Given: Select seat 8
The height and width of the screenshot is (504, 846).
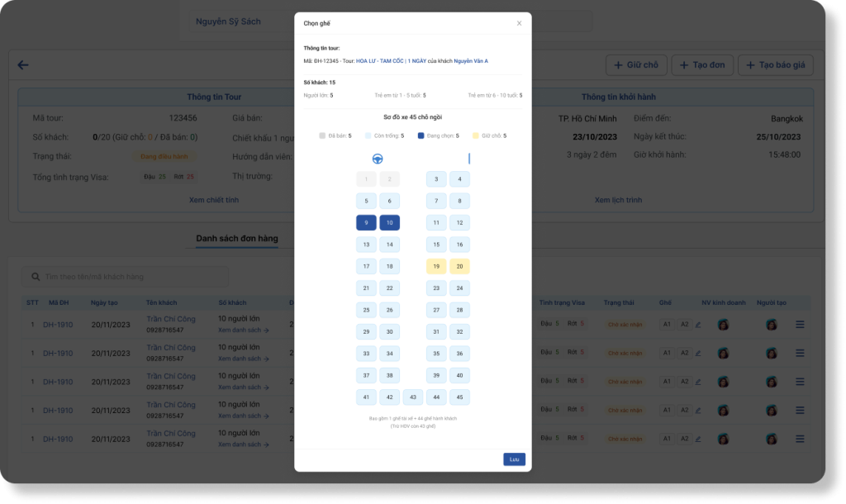Looking at the screenshot, I should click(x=459, y=201).
